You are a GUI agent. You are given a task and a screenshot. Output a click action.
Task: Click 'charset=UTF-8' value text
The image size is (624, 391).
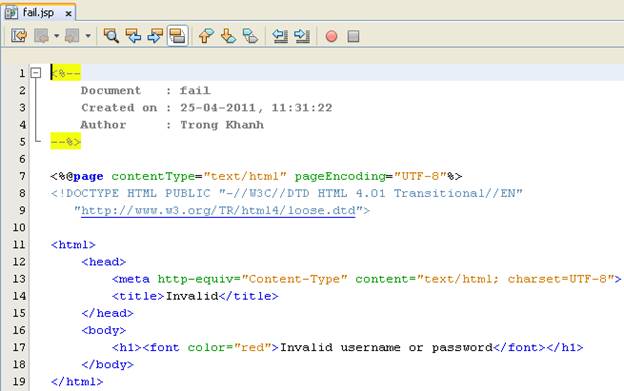(x=557, y=279)
